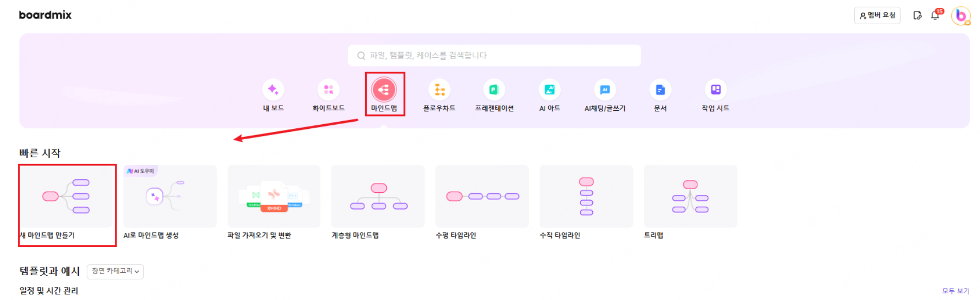
Task: Open the 내 보드 icon
Action: 273,90
